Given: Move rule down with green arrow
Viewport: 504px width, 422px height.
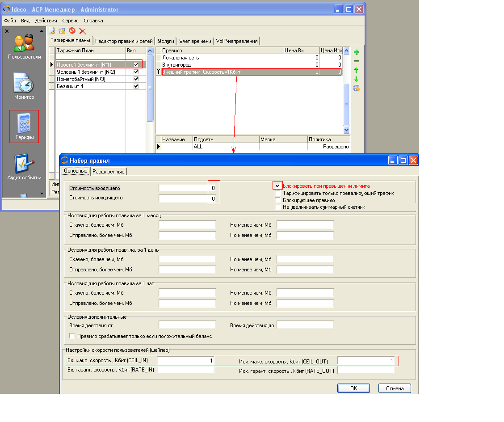Looking at the screenshot, I should 356,79.
